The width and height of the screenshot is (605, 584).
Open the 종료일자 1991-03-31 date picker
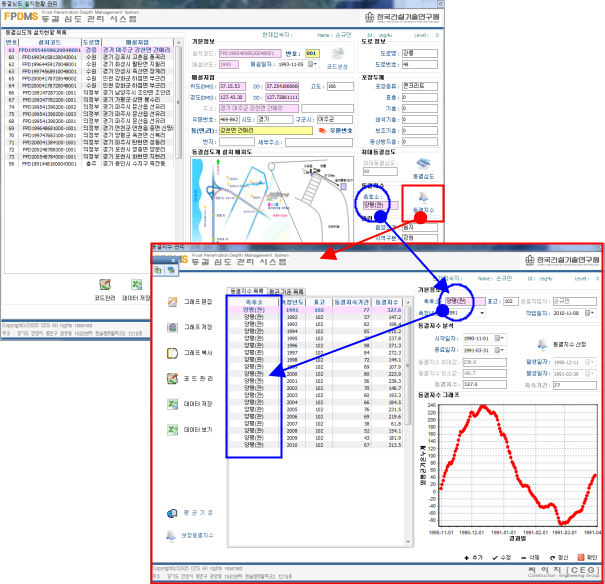pos(499,350)
